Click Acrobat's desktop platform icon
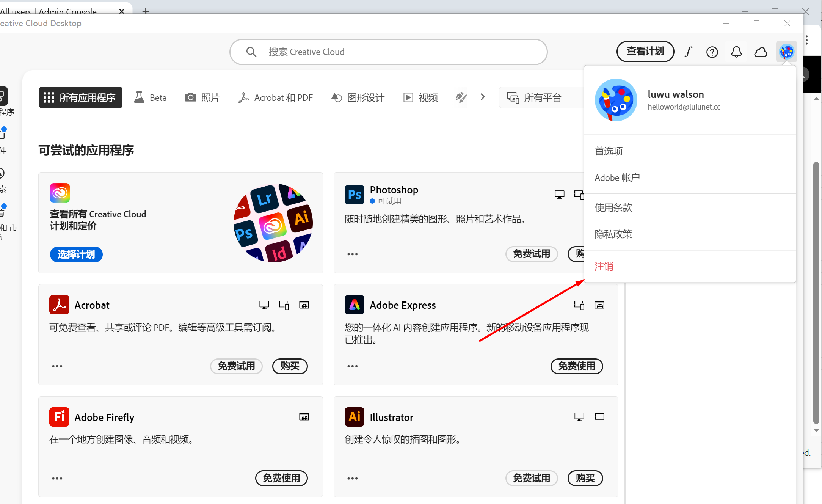 click(264, 305)
